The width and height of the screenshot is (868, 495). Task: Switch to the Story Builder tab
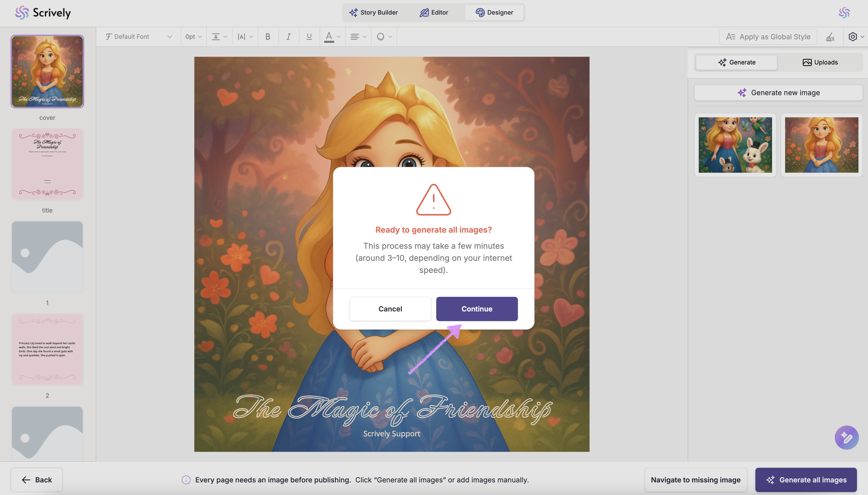click(x=374, y=13)
